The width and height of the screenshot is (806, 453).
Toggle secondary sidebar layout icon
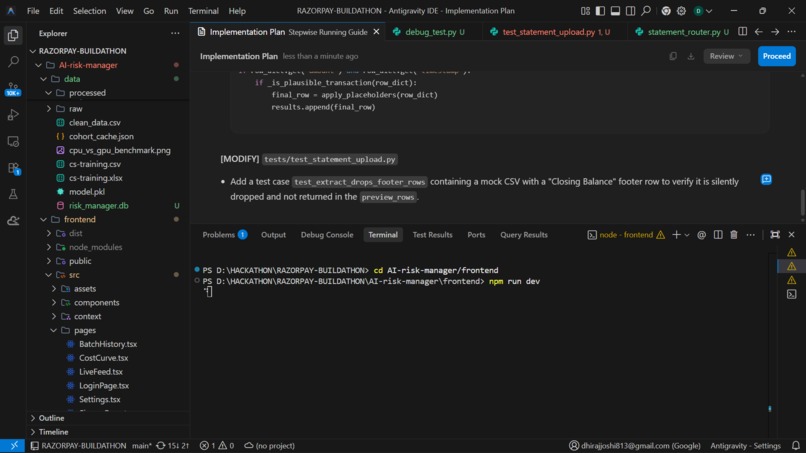point(630,11)
